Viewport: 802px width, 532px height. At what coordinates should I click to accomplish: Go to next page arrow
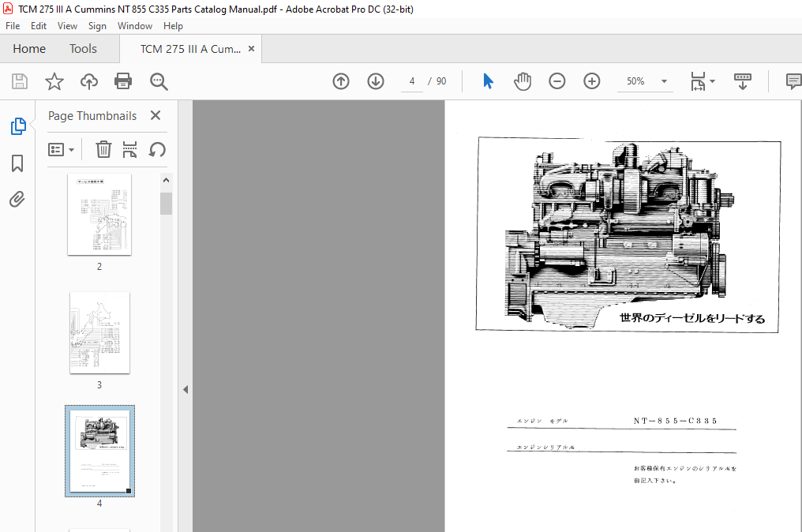[x=376, y=81]
